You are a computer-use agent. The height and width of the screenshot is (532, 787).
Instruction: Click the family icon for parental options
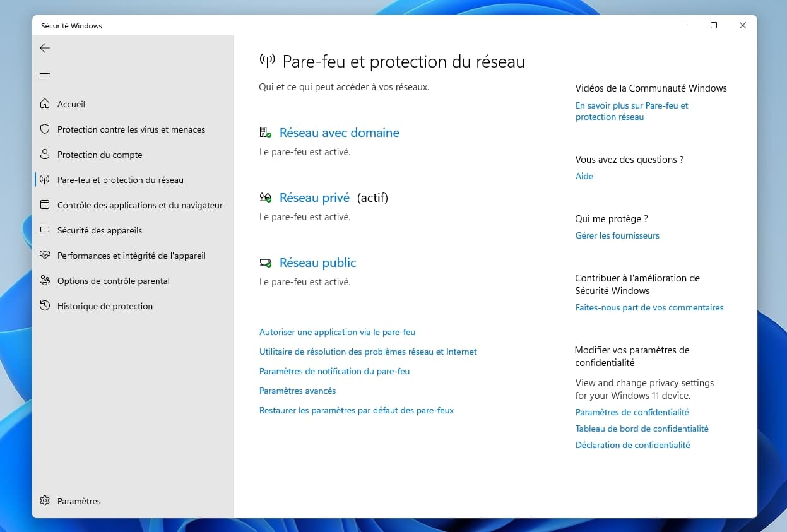point(45,281)
